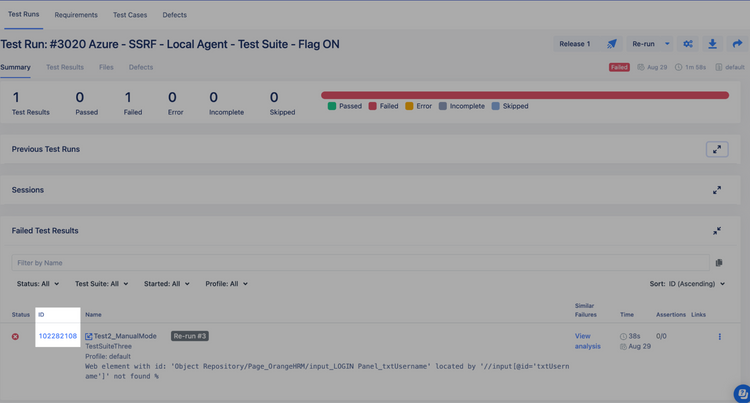Screen dimensions: 750x403
Task: Open the three-dot menu for Test2_ManualMode
Action: pos(719,337)
